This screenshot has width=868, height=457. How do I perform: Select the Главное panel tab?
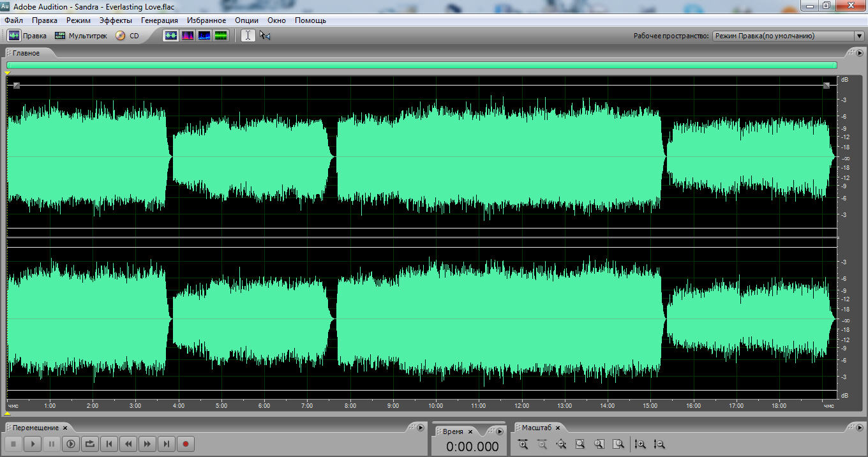coord(26,53)
